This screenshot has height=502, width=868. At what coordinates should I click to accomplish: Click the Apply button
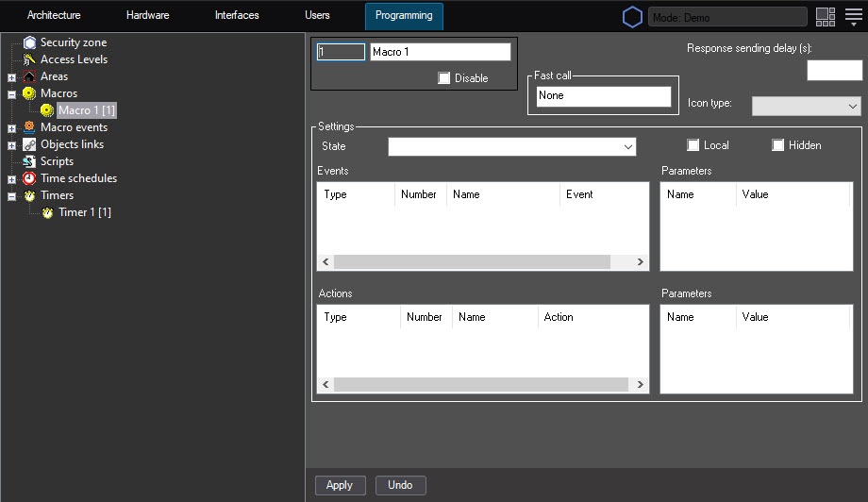point(340,485)
